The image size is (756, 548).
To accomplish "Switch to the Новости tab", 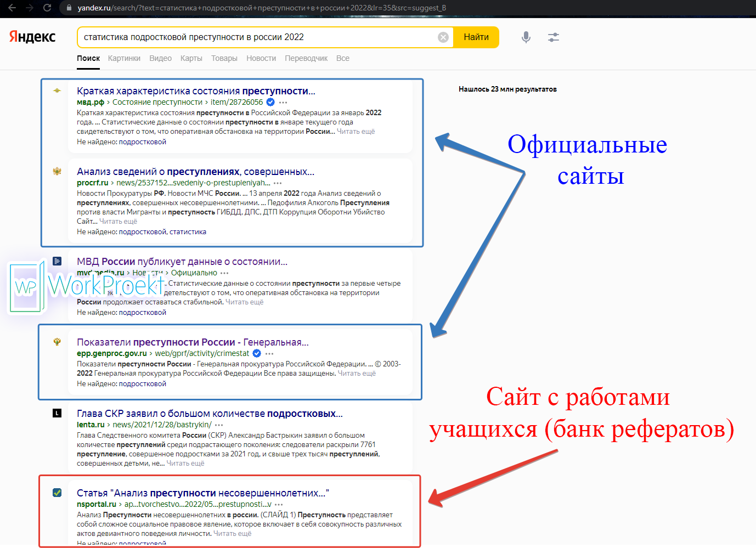I will pyautogui.click(x=261, y=58).
